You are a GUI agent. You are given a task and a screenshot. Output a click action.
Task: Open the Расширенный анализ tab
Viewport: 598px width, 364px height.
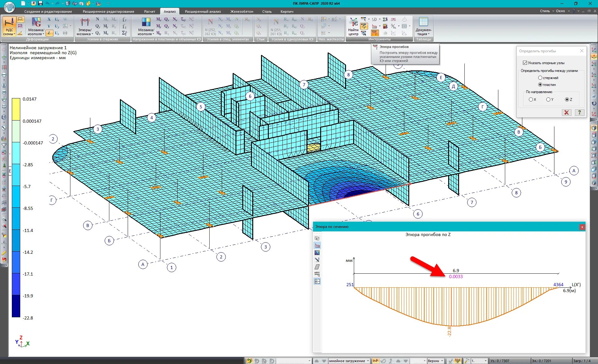click(x=203, y=12)
